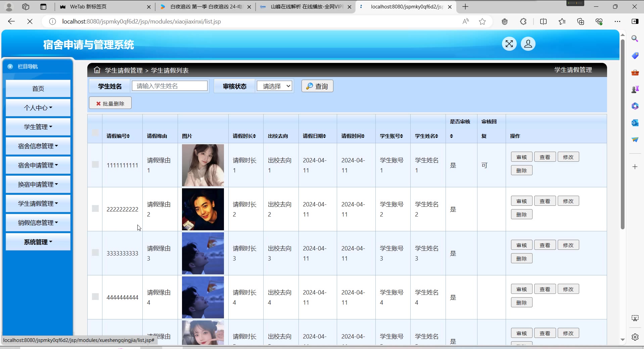This screenshot has width=644, height=349.
Task: Click the scrollbar down arrow
Action: pos(622,340)
